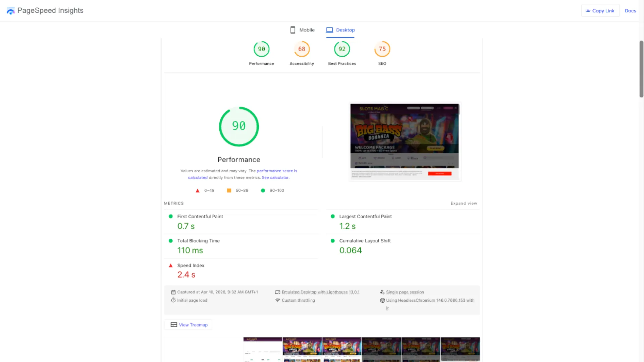Jump to the SEO category label

[382, 63]
